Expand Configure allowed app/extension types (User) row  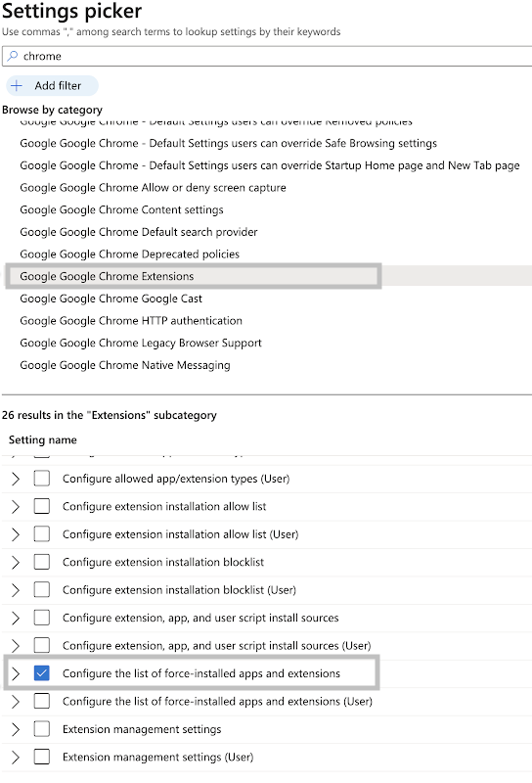[16, 479]
